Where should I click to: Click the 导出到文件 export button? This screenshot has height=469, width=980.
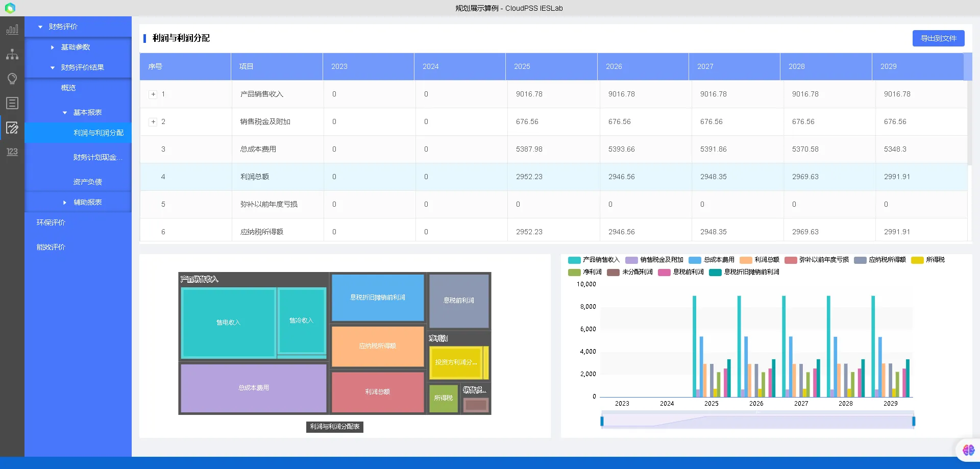pyautogui.click(x=938, y=38)
